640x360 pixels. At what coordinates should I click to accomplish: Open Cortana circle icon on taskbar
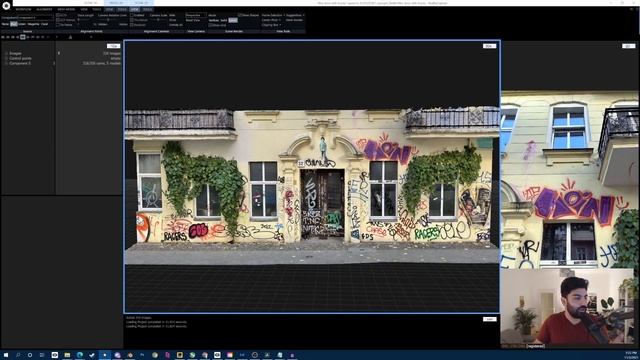click(x=30, y=355)
